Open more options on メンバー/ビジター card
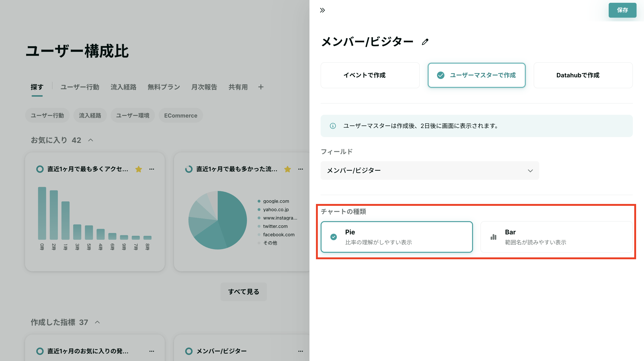The height and width of the screenshot is (361, 644). click(x=300, y=351)
